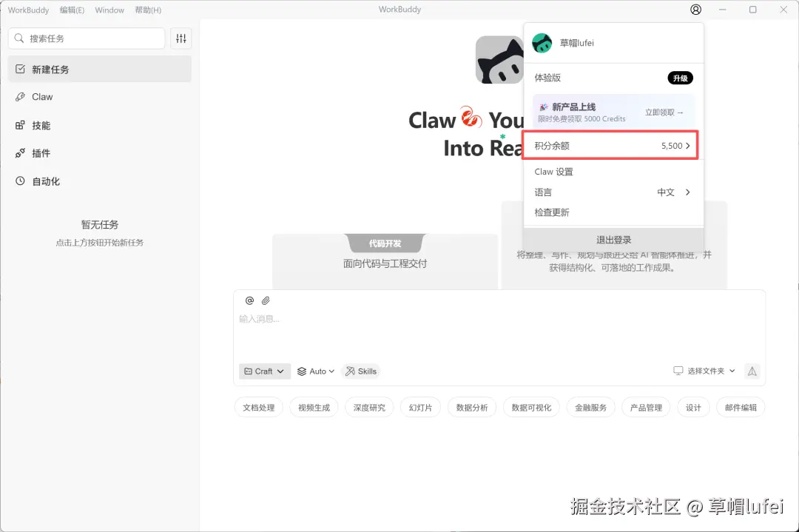Click the filter settings icon beside search
799x532 pixels.
(x=181, y=38)
